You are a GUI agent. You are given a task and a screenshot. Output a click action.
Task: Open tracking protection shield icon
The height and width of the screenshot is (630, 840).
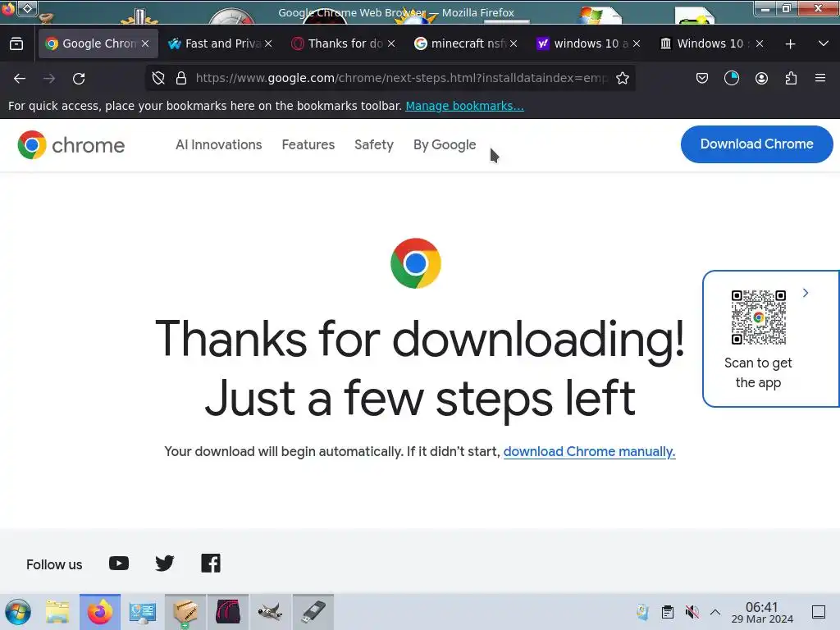pyautogui.click(x=158, y=78)
